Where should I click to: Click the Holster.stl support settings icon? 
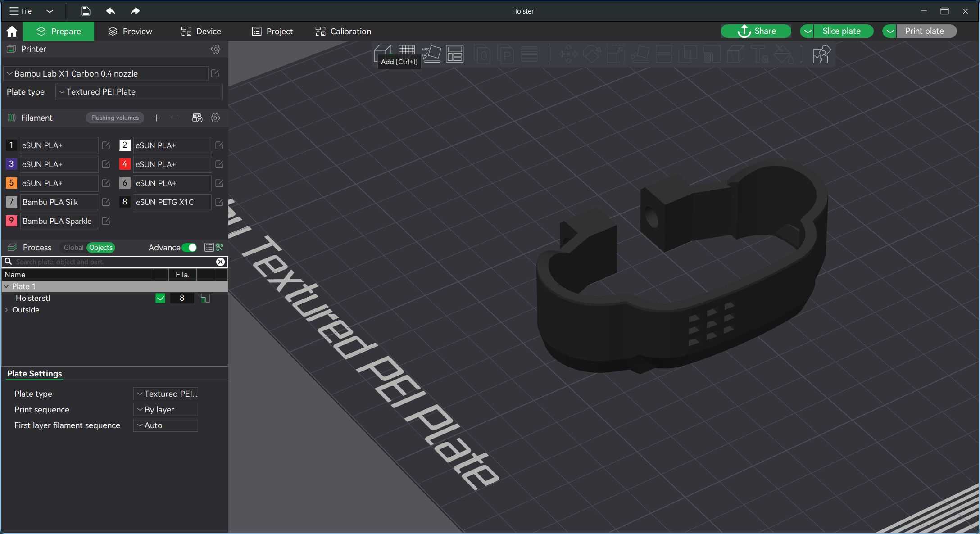coord(205,298)
